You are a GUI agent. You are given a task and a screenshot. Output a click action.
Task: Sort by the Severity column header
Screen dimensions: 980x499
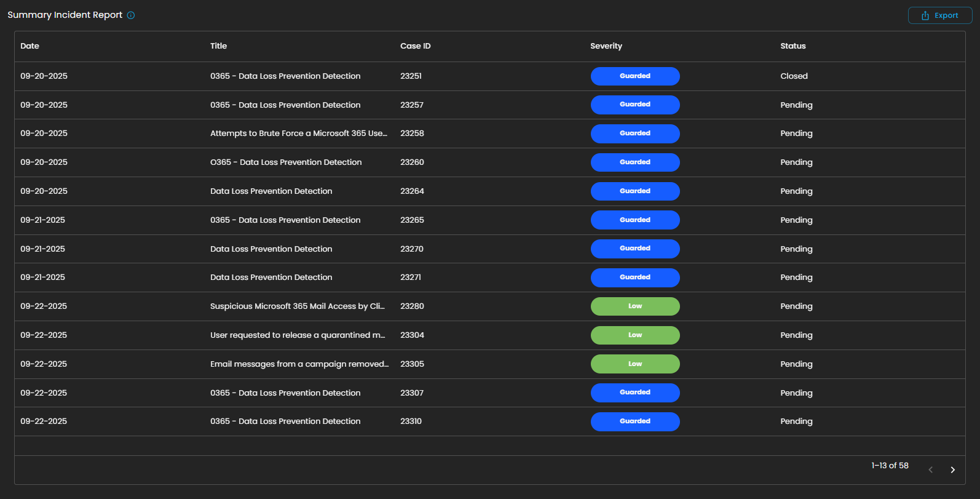tap(606, 46)
